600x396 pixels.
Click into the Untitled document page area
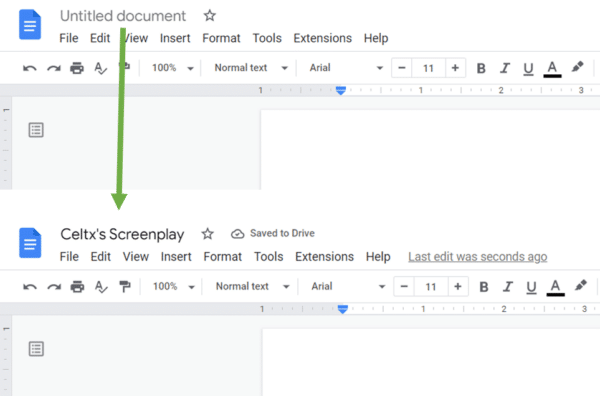[430, 150]
